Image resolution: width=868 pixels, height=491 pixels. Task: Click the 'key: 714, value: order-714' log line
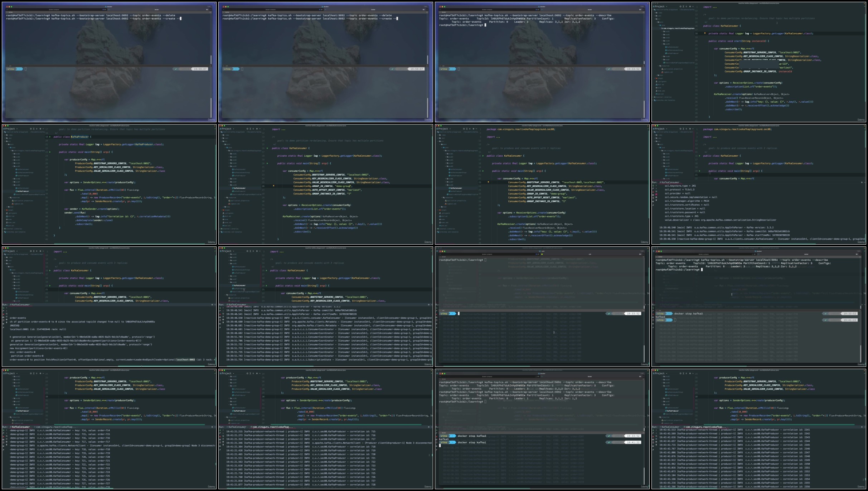tap(60, 430)
